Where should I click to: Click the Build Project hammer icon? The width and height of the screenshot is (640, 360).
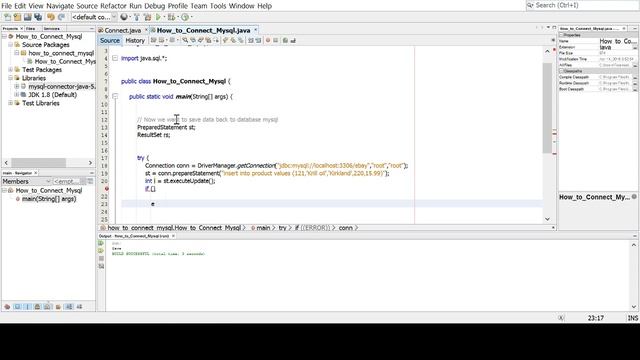click(137, 17)
